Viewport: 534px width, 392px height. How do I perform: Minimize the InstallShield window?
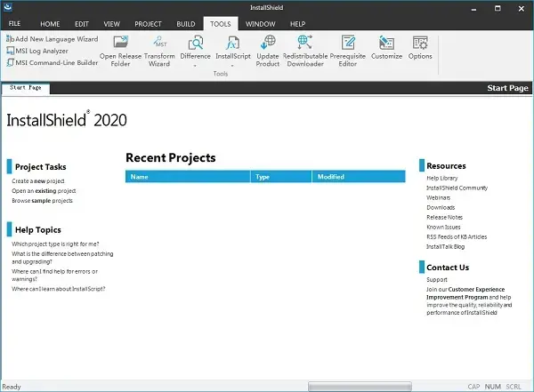coord(473,9)
